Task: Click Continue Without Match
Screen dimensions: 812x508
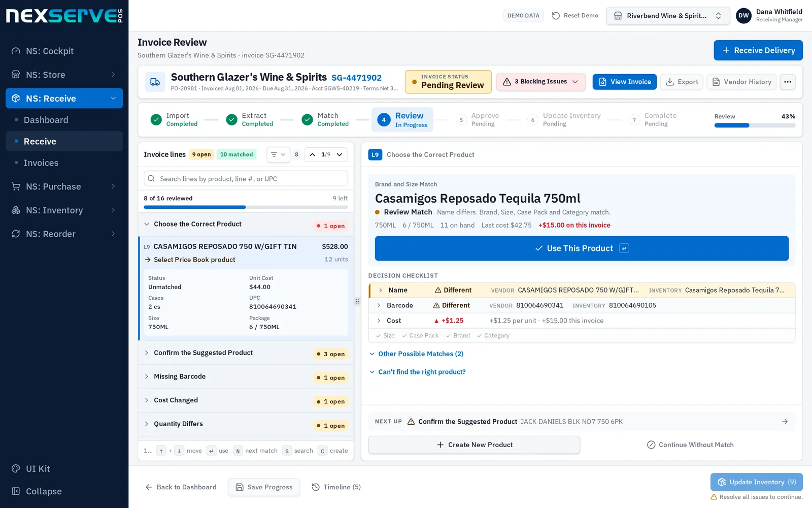Action: pos(690,444)
